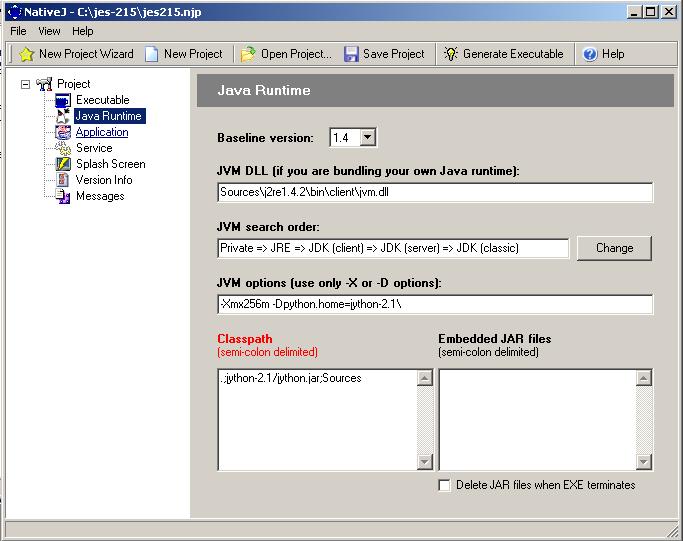The image size is (683, 541).
Task: Click the New Project Wizard star icon
Action: pyautogui.click(x=27, y=54)
